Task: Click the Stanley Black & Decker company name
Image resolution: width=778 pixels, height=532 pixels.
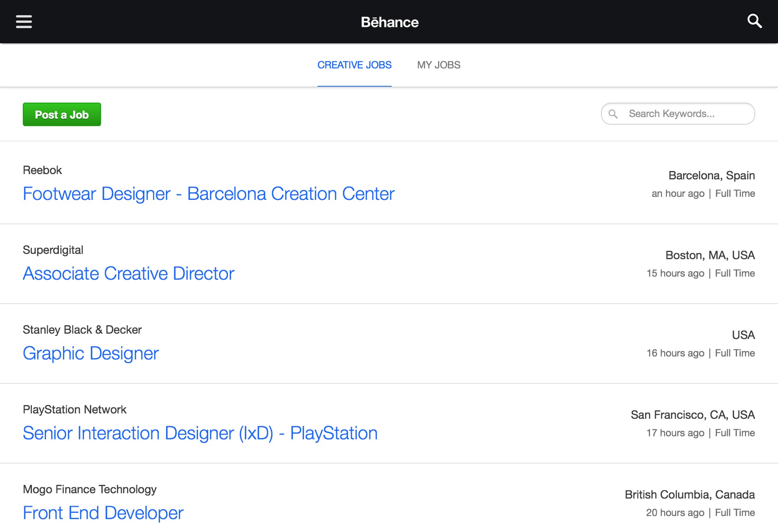Action: tap(82, 329)
